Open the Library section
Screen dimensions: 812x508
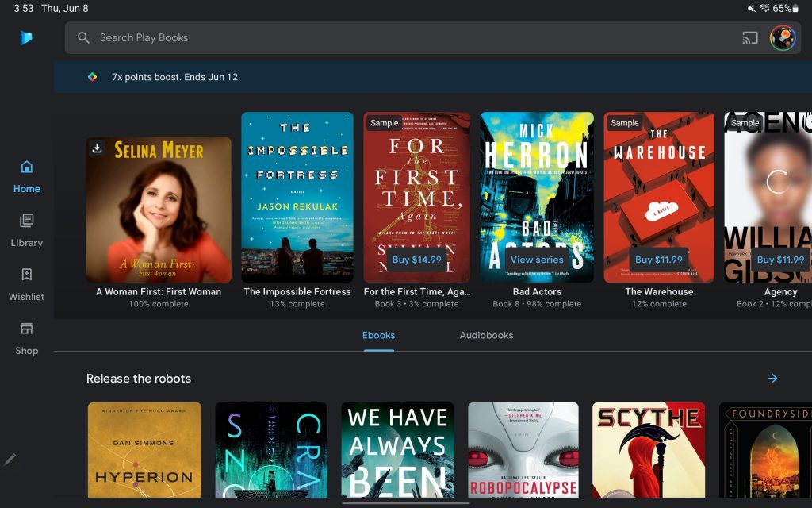point(26,230)
